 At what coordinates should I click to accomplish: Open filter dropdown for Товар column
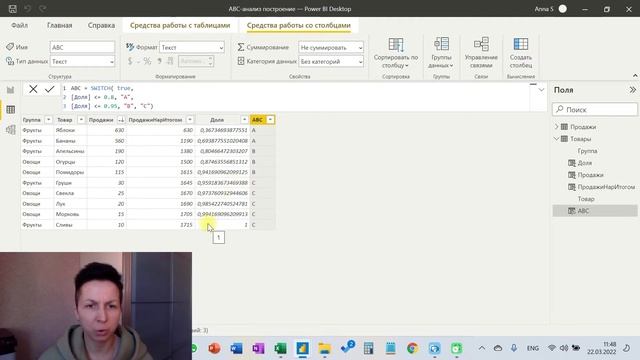[x=81, y=120]
